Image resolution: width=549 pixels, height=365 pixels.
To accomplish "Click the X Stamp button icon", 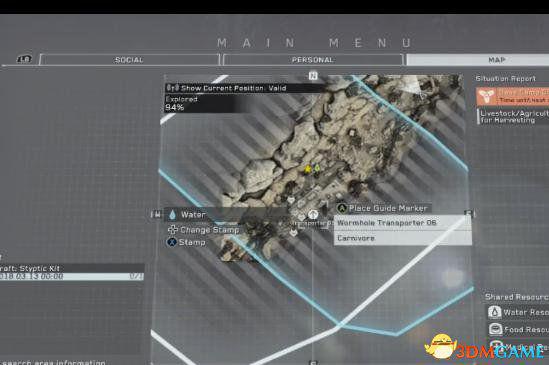I will (172, 242).
